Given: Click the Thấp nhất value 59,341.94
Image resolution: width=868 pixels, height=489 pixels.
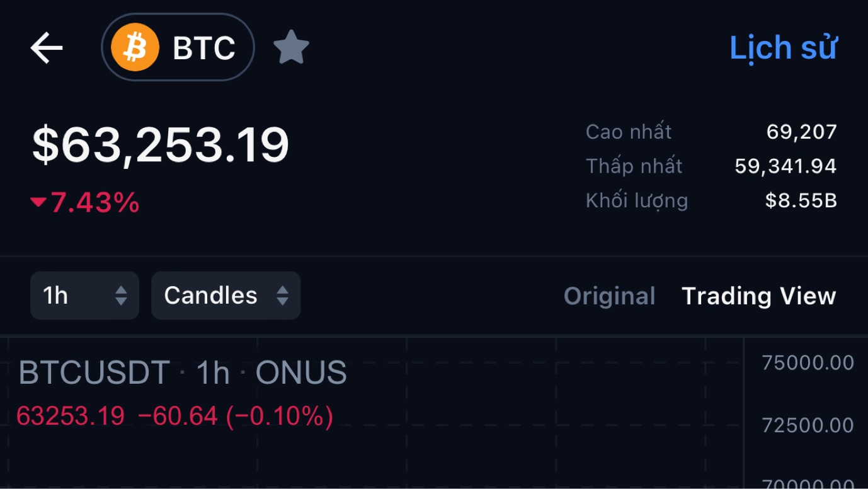Looking at the screenshot, I should click(785, 166).
